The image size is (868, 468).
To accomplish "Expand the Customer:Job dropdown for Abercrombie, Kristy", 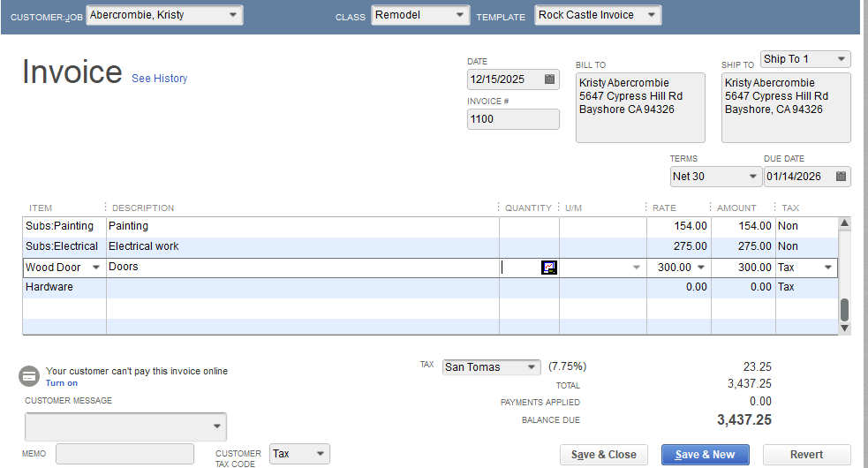I will tap(233, 15).
